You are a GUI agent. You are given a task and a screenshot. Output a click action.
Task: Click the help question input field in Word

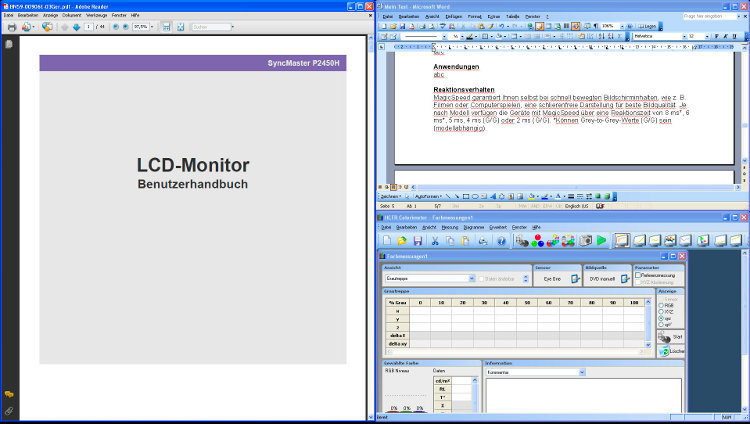pos(710,16)
